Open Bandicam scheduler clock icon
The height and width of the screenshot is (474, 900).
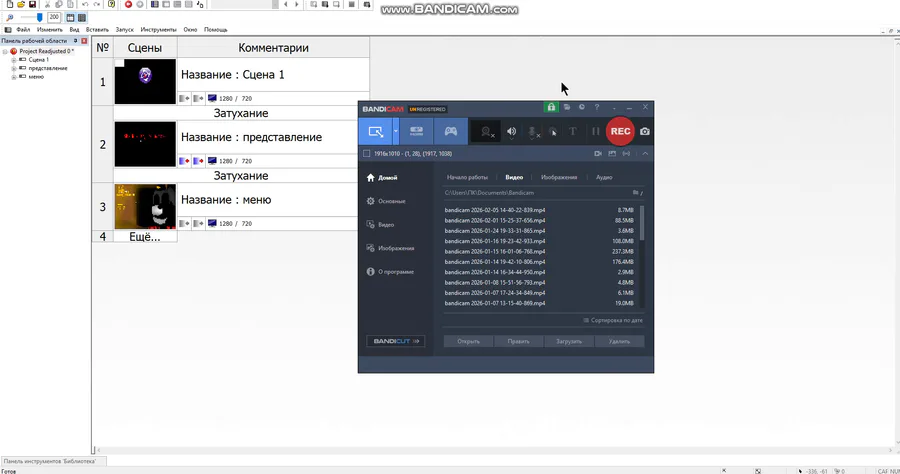(581, 107)
